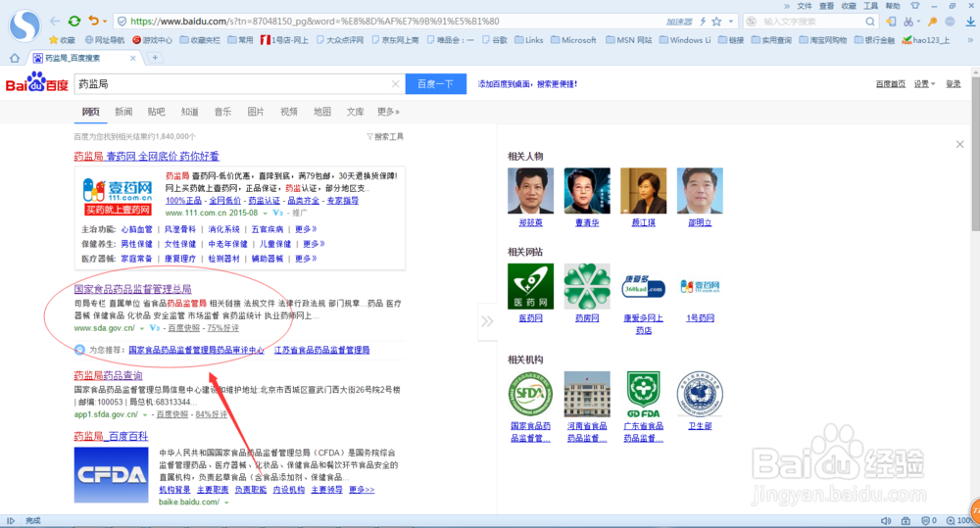Switch to the 新闻 tab
This screenshot has height=528, width=980.
tap(123, 112)
